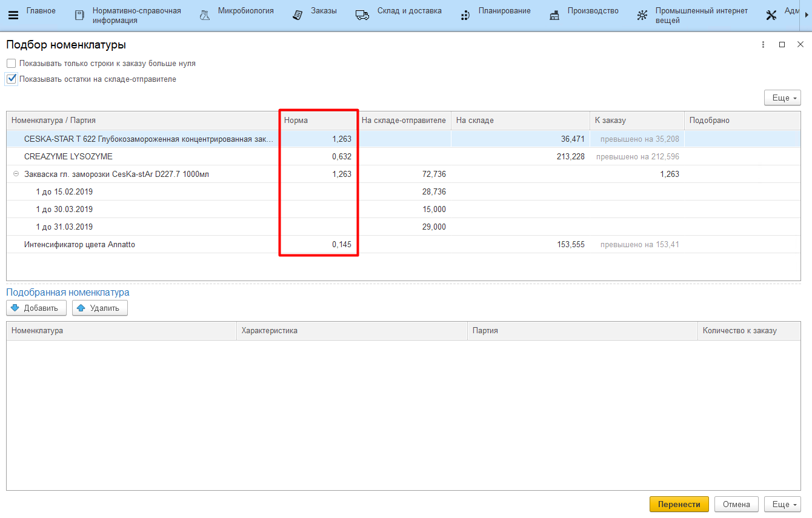Open the Главное menu section
This screenshot has width=812, height=518.
coord(41,11)
